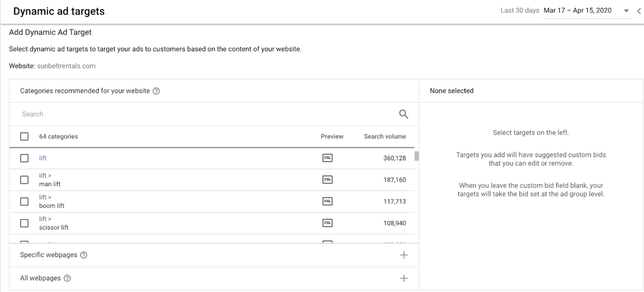Screen dimensions: 644x292
Task: Click the previous period chevron arrow
Action: point(638,11)
